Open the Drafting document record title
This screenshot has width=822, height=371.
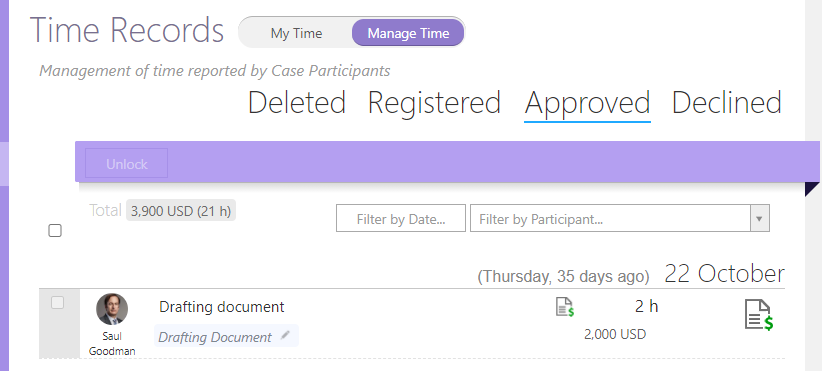(x=222, y=307)
